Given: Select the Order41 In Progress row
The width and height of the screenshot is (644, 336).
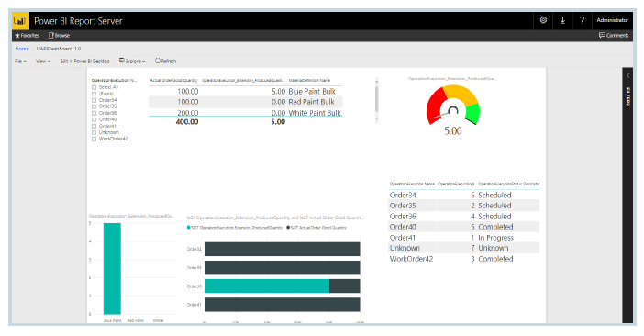Looking at the screenshot, I should coord(463,238).
